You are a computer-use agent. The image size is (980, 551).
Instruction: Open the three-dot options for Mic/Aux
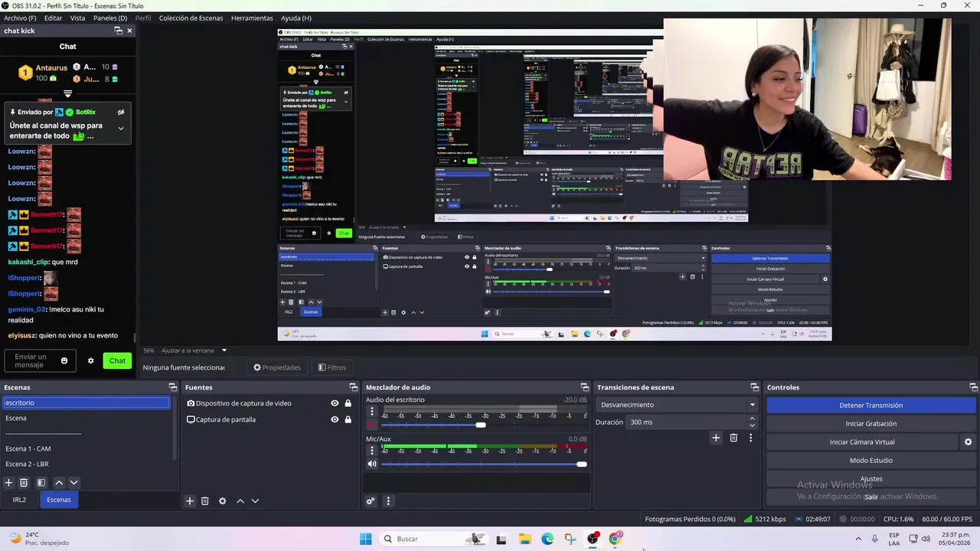pyautogui.click(x=372, y=451)
